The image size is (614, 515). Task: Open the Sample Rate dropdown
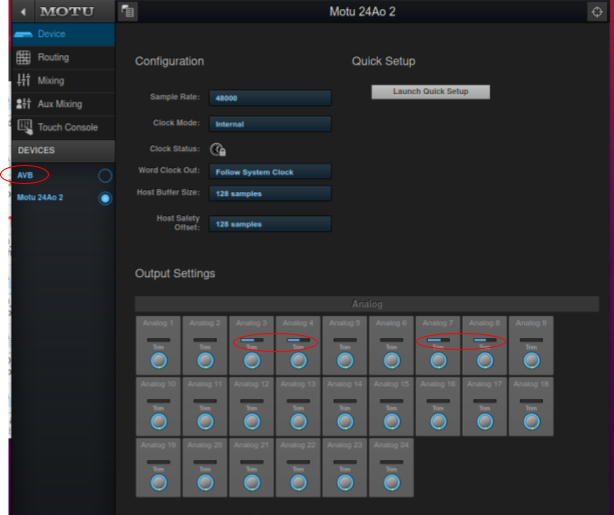click(270, 98)
